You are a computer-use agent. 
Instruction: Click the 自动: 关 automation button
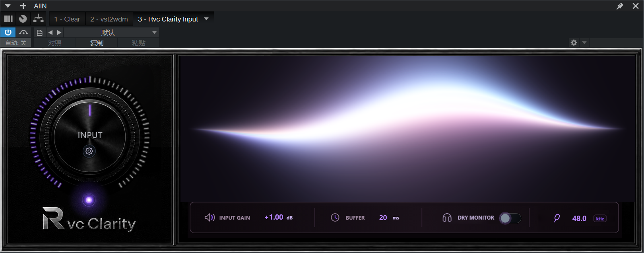click(x=16, y=43)
